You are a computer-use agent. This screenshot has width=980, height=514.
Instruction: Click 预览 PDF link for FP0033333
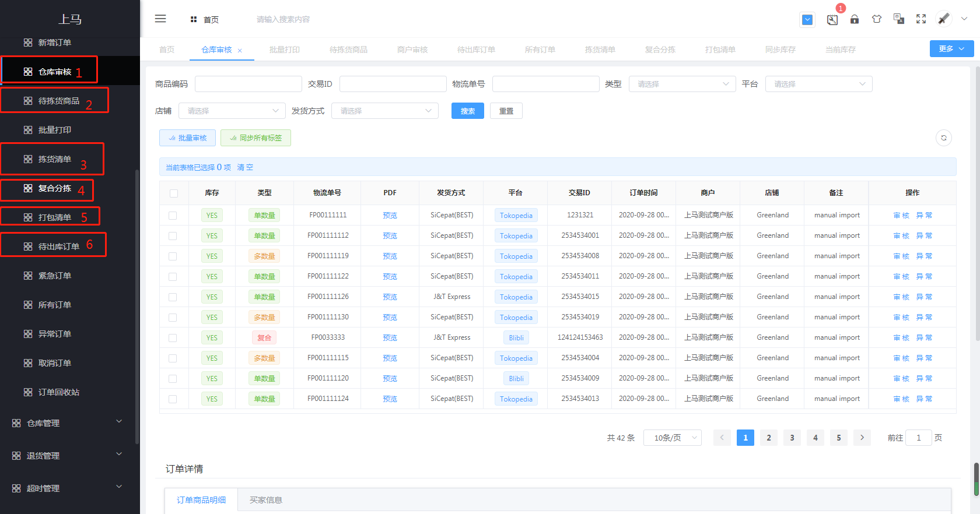coord(390,338)
